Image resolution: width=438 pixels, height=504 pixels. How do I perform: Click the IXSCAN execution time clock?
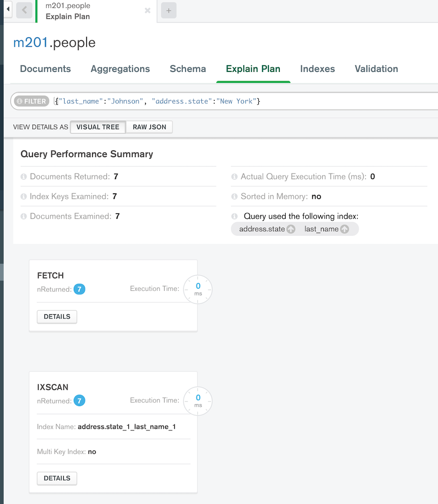point(198,401)
